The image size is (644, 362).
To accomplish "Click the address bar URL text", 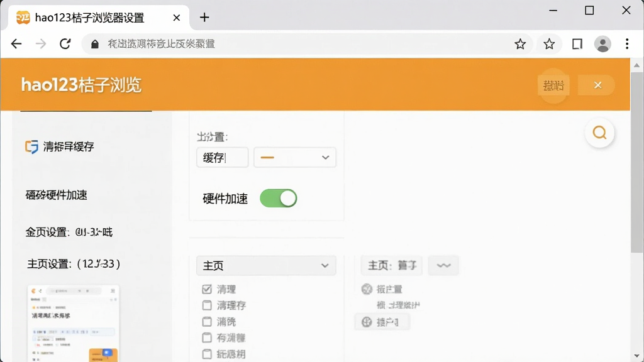I will pyautogui.click(x=162, y=44).
